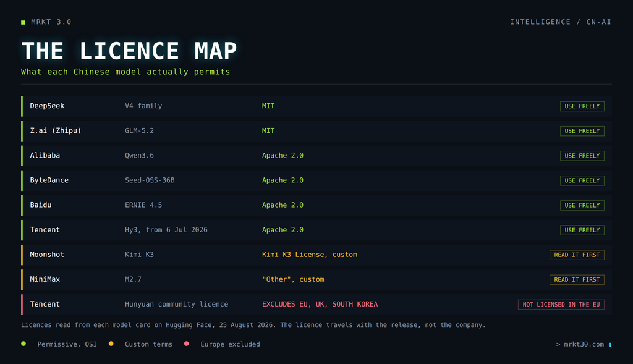
Task: Click the M2.7 model text
Action: [134, 279]
